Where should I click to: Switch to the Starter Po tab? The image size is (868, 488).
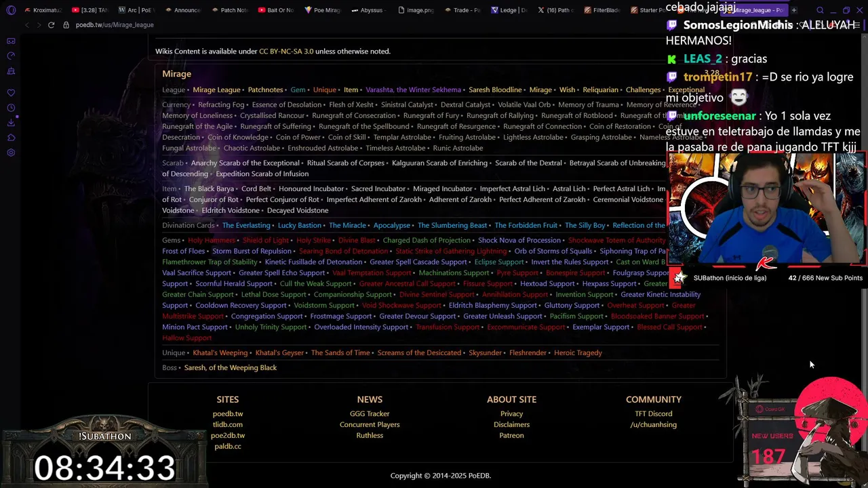coord(649,10)
